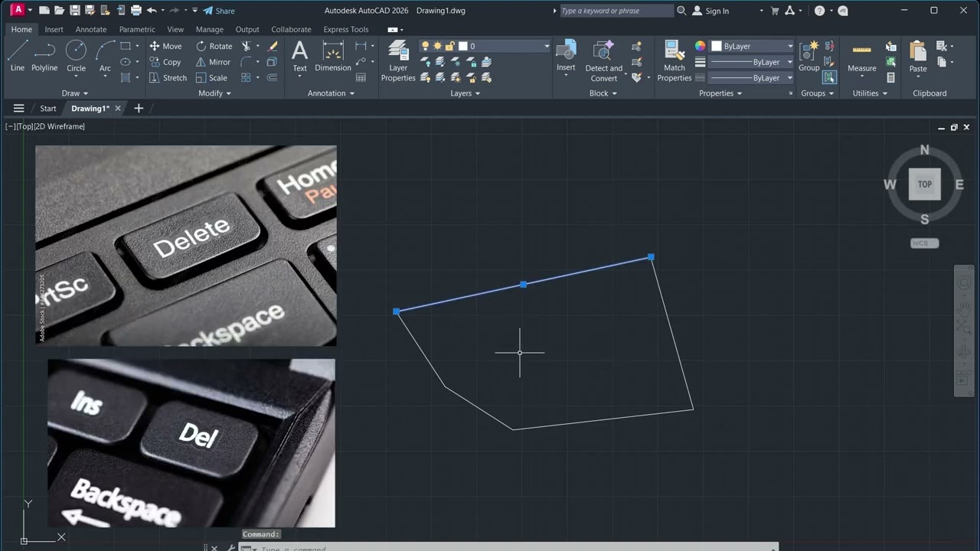Open the Start file tab
The image size is (980, 551).
point(48,109)
